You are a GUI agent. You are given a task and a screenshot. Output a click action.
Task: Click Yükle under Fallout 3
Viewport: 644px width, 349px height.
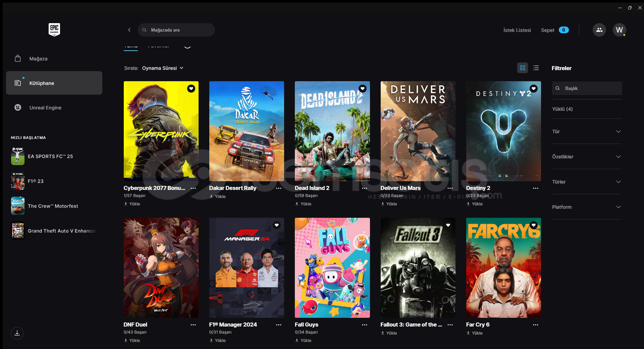389,333
